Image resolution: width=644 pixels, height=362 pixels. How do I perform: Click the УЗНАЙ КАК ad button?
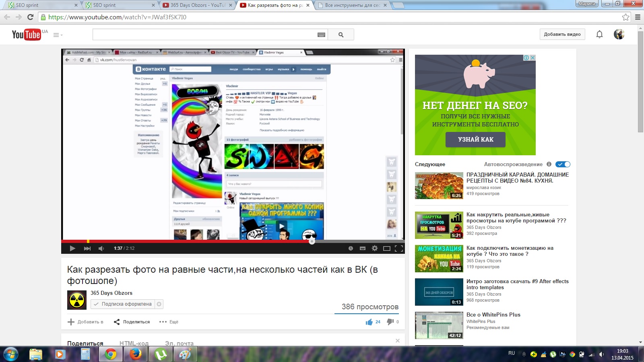[x=475, y=139]
